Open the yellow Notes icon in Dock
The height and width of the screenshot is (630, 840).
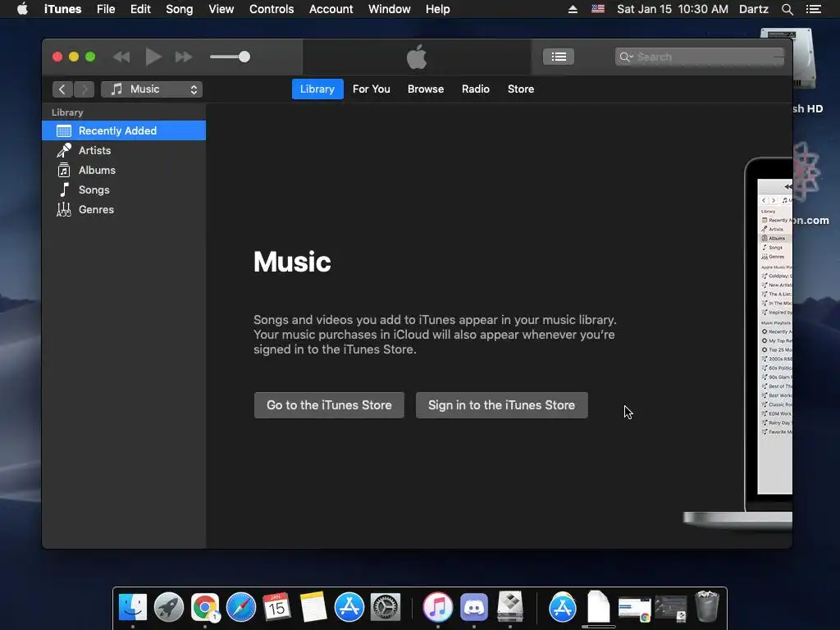(x=313, y=607)
